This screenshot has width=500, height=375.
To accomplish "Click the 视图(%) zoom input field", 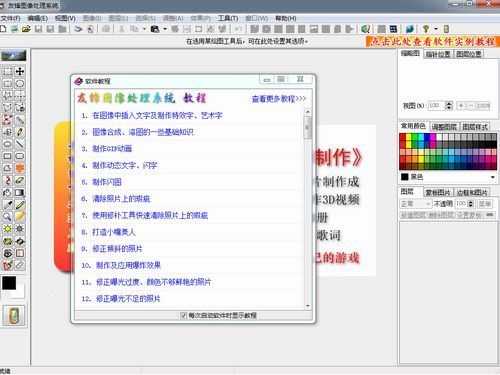I will (x=436, y=106).
